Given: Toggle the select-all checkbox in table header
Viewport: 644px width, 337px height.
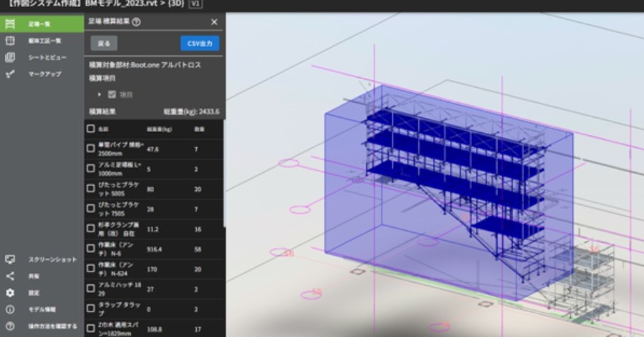Looking at the screenshot, I should 91,129.
